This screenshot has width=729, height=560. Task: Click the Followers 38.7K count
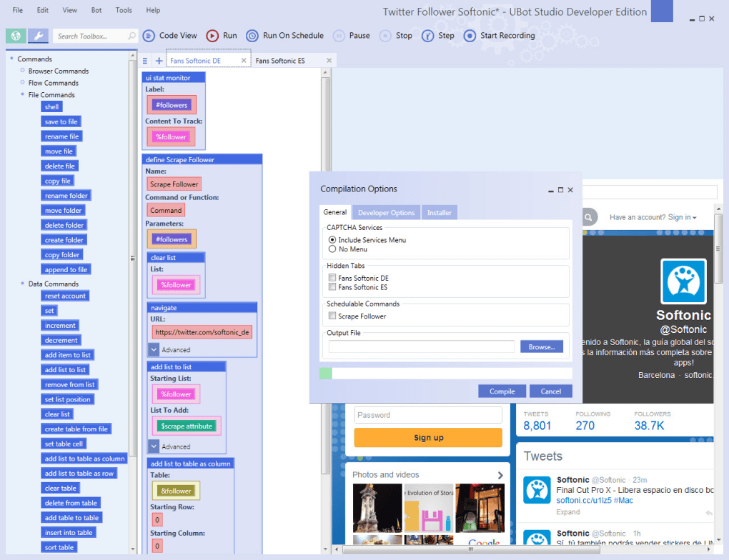(x=649, y=426)
